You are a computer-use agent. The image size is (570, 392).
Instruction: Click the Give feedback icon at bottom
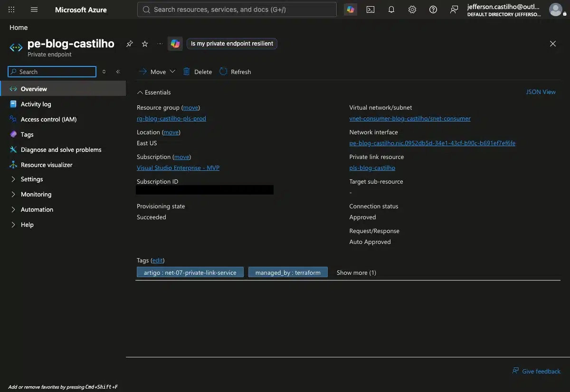tap(515, 371)
